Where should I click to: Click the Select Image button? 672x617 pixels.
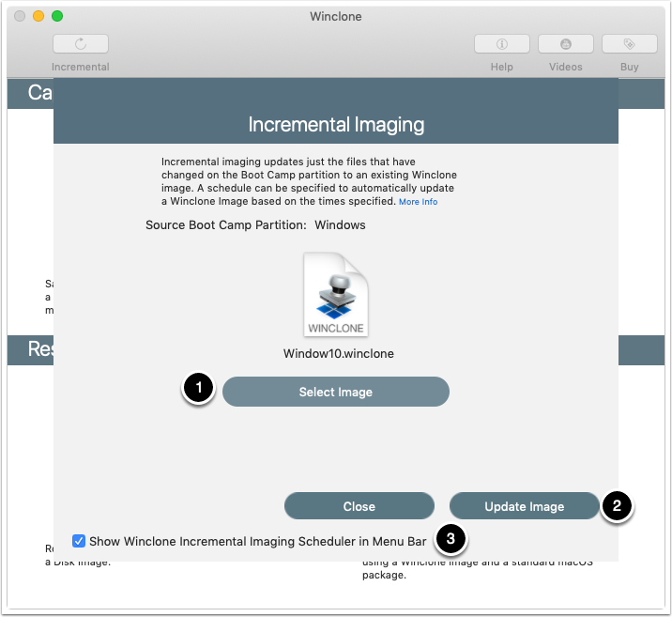coord(336,392)
